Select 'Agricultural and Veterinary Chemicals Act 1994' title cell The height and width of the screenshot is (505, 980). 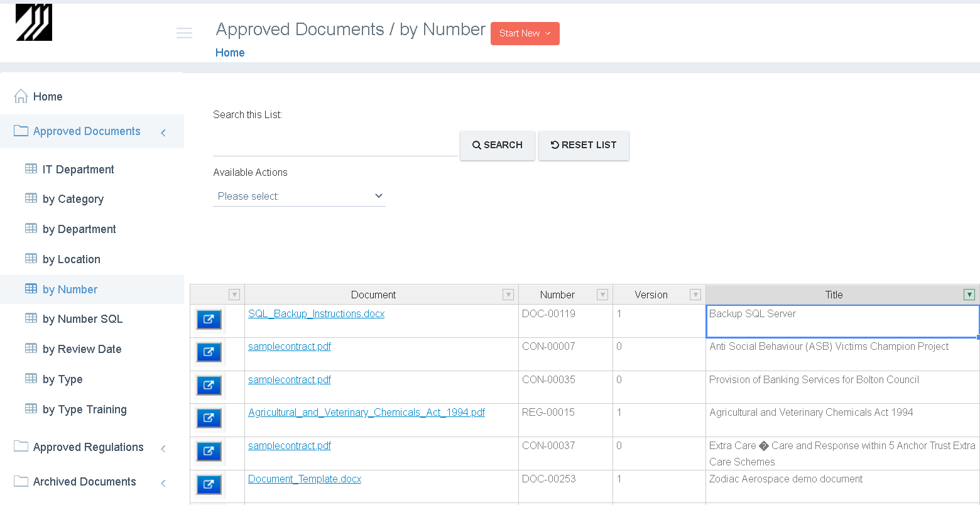(x=842, y=420)
